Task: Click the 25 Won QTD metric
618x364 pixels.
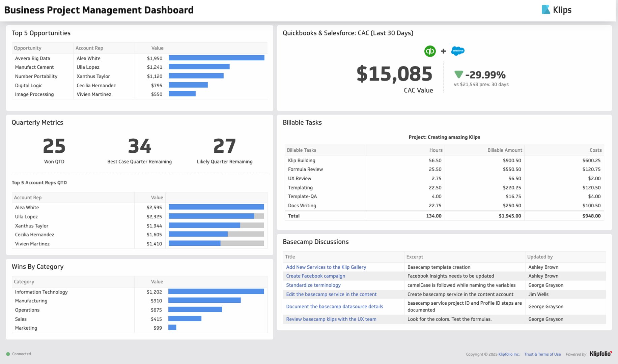Action: tap(54, 146)
